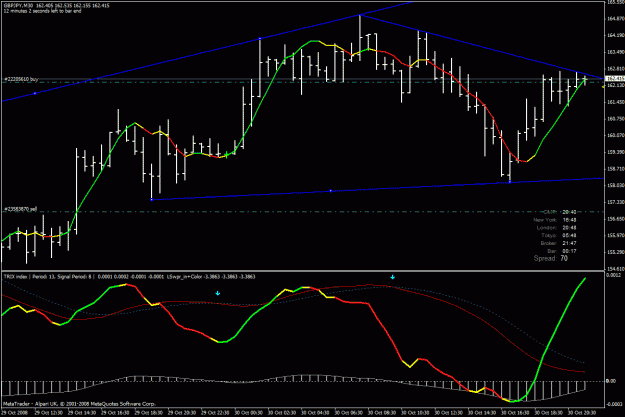Click the 30 Oct 00:30 time axis label
The height and width of the screenshot is (417, 625).
tap(249, 413)
